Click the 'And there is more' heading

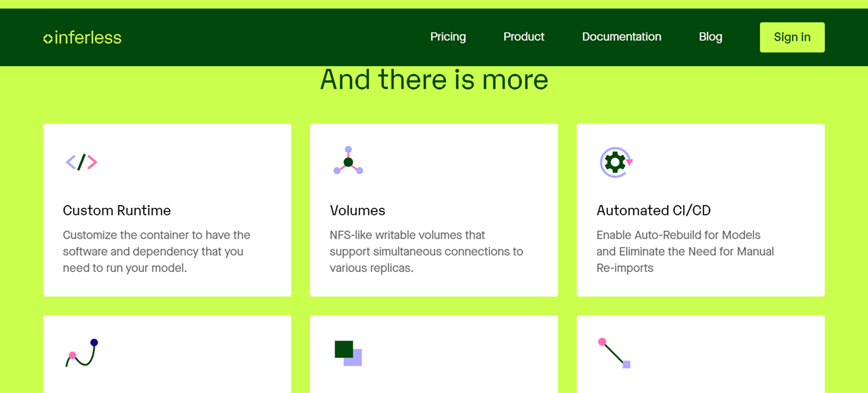pos(434,80)
